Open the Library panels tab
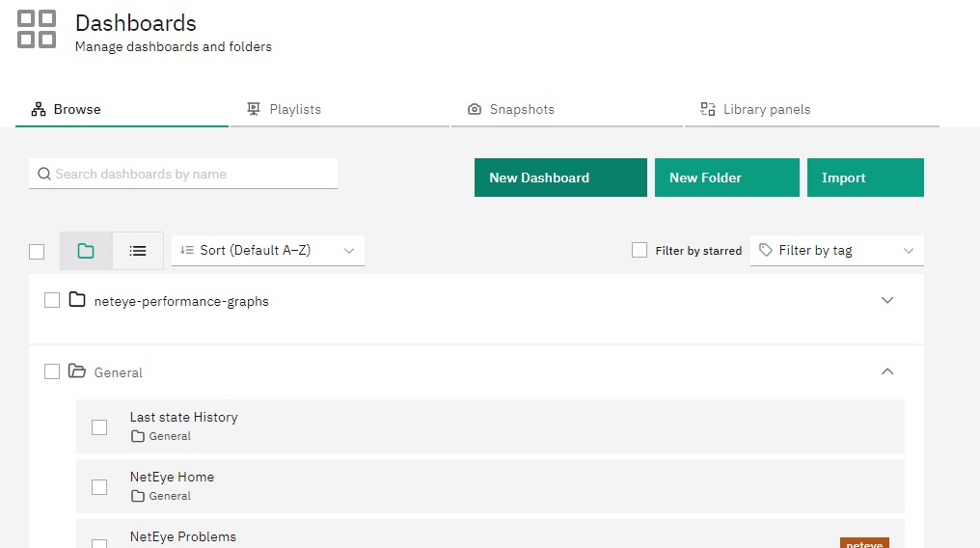Screen dimensions: 980x548 812,109
